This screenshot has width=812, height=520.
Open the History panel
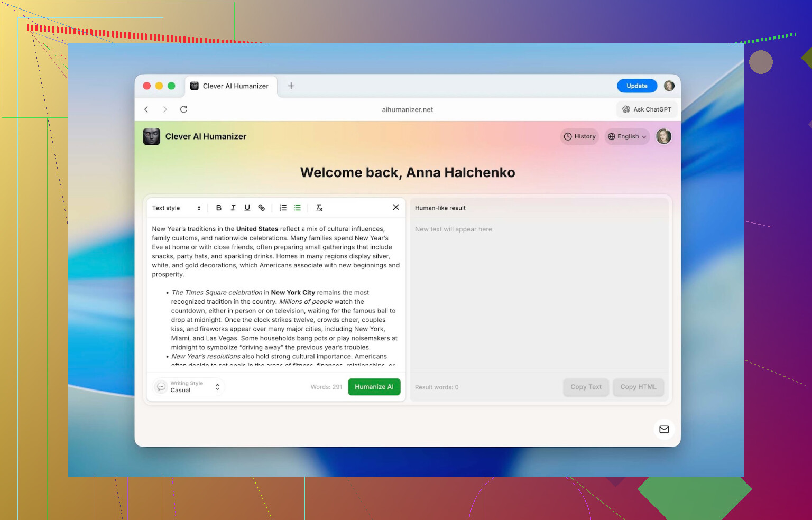pyautogui.click(x=579, y=136)
